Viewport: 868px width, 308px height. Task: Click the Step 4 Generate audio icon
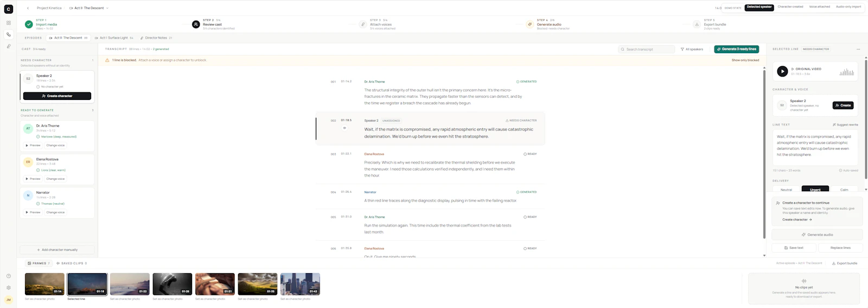530,24
